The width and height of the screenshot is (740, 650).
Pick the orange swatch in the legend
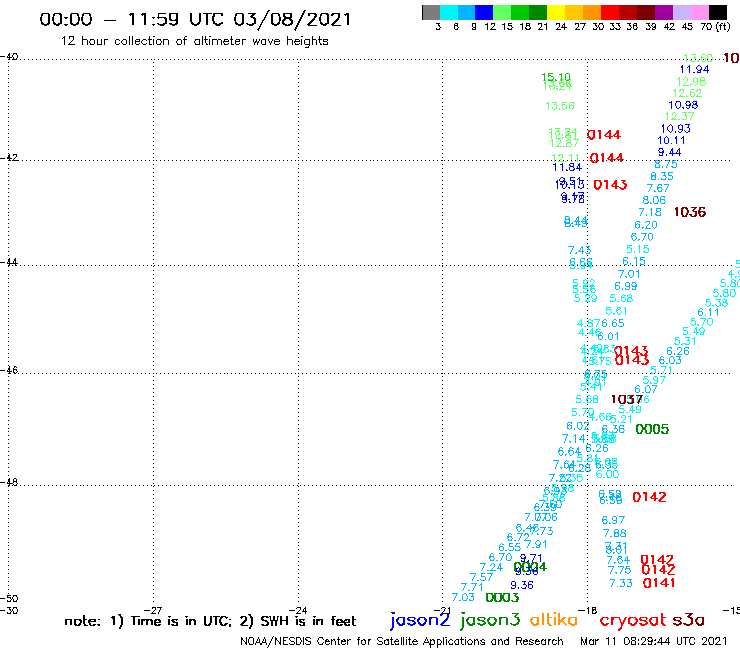click(x=592, y=12)
